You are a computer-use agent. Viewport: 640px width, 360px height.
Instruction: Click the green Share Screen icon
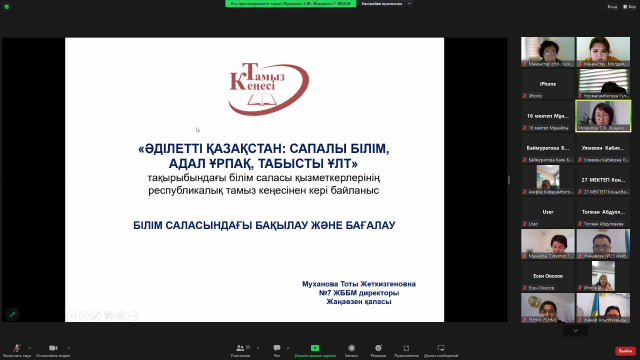tap(315, 348)
